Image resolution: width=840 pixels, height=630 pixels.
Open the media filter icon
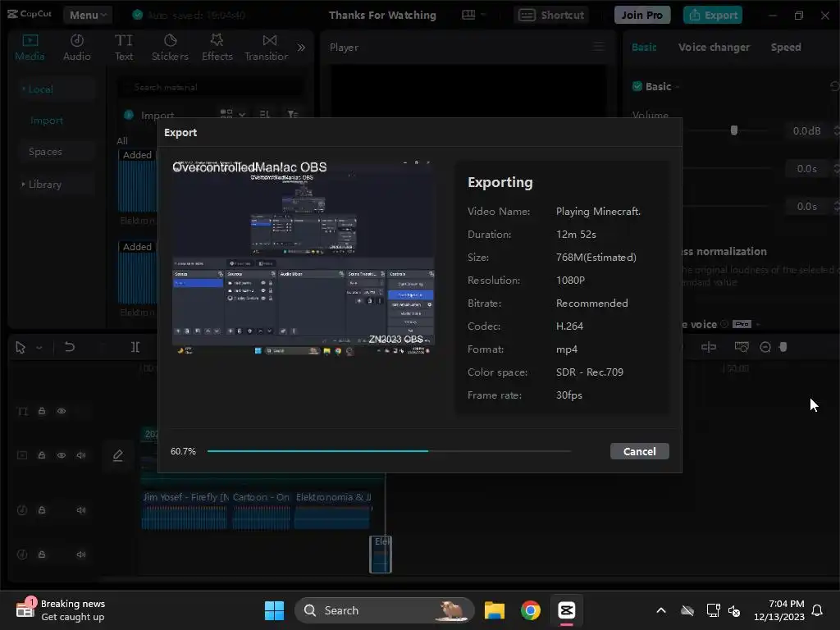tap(293, 114)
